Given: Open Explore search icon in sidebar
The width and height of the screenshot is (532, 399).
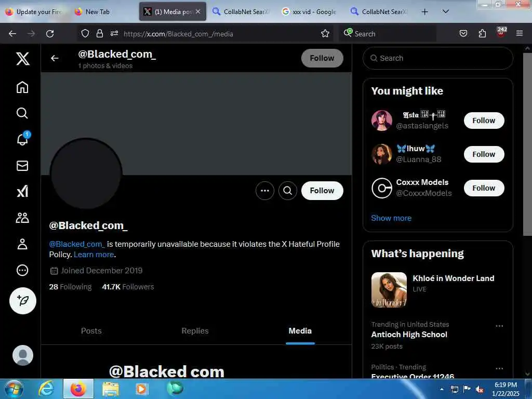Looking at the screenshot, I should (x=22, y=113).
